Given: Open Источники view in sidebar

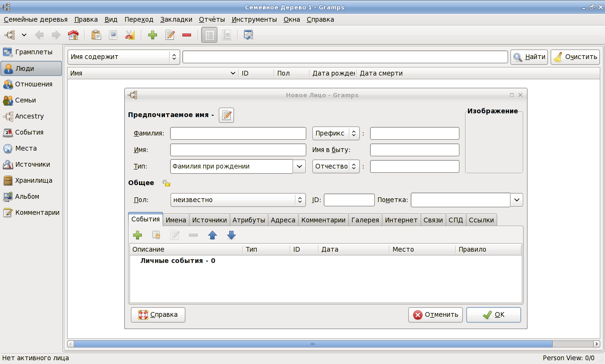Looking at the screenshot, I should point(31,164).
